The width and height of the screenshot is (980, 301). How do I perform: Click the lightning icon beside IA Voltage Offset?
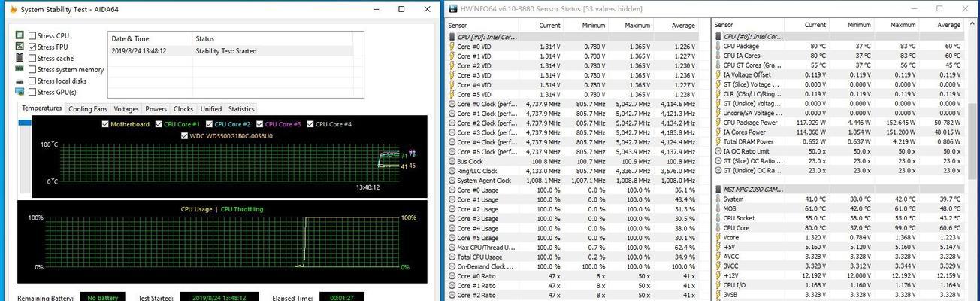coord(718,75)
